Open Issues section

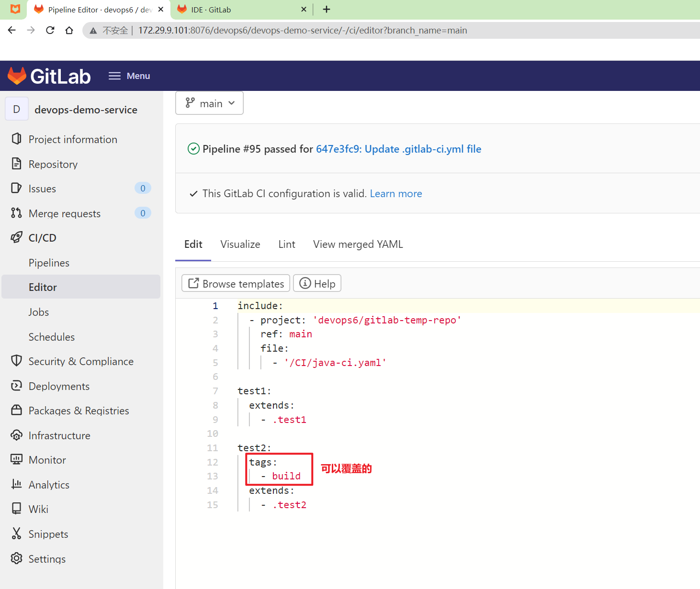(x=42, y=189)
